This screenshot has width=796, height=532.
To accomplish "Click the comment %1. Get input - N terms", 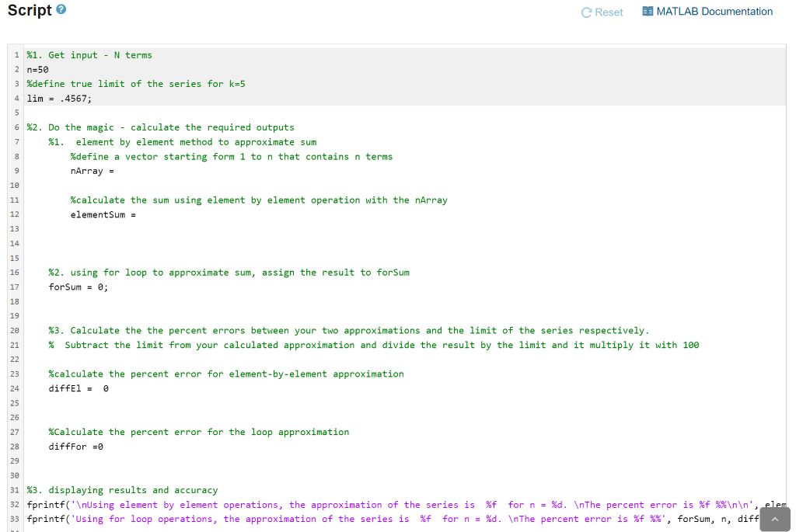I will [x=89, y=54].
